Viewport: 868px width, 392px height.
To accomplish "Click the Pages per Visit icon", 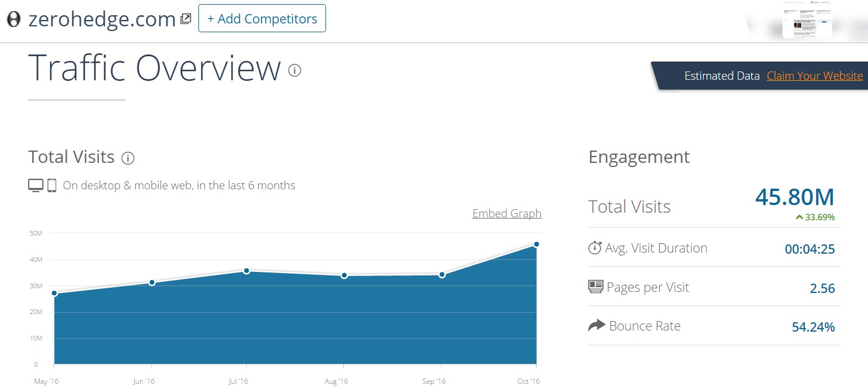I will (596, 287).
